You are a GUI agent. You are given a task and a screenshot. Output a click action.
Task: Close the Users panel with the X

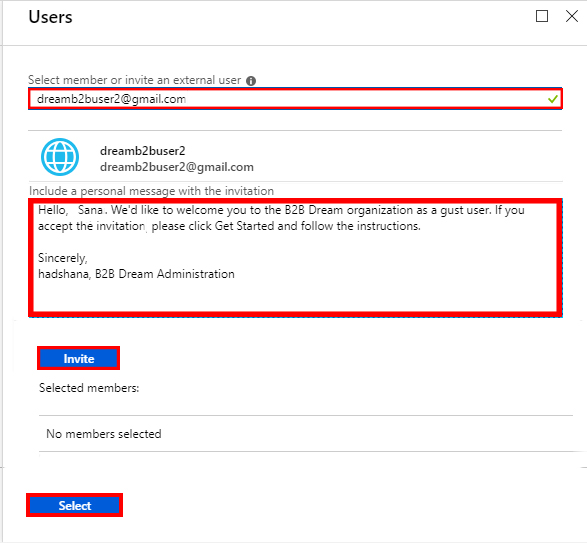[572, 16]
